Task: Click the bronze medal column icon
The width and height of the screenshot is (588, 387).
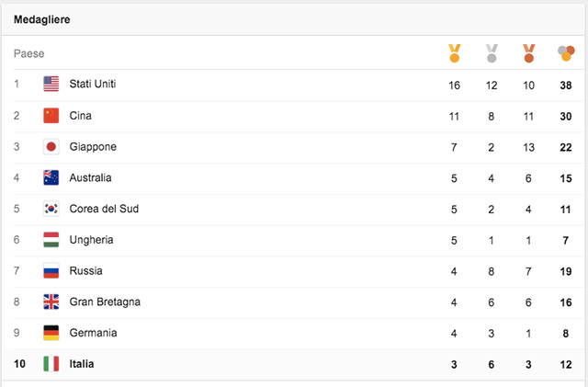Action: (x=528, y=53)
